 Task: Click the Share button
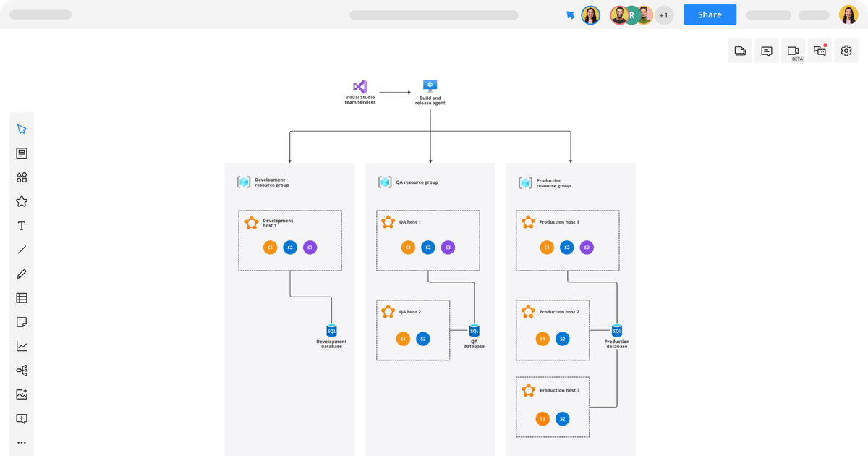click(710, 14)
